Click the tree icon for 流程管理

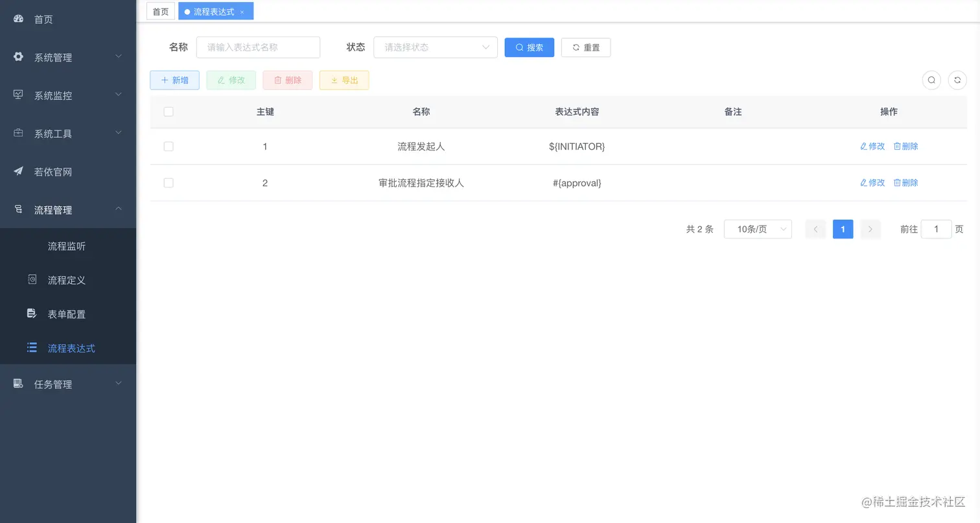click(18, 209)
